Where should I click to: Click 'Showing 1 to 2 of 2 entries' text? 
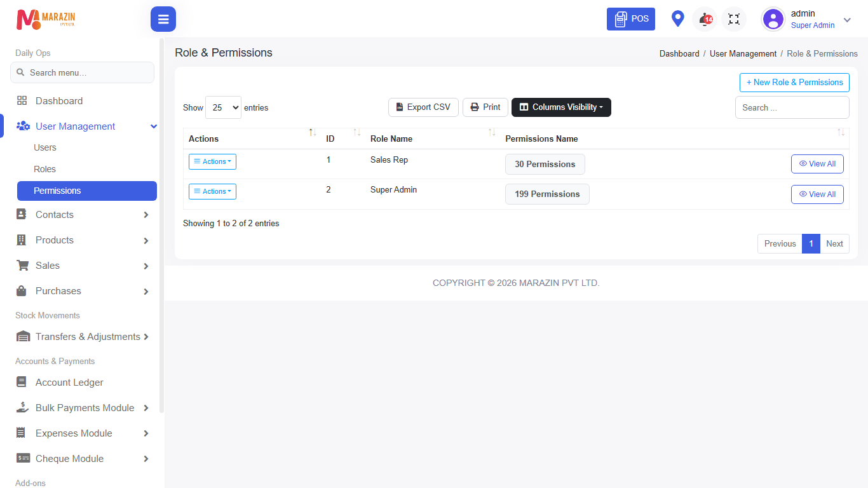pos(231,223)
